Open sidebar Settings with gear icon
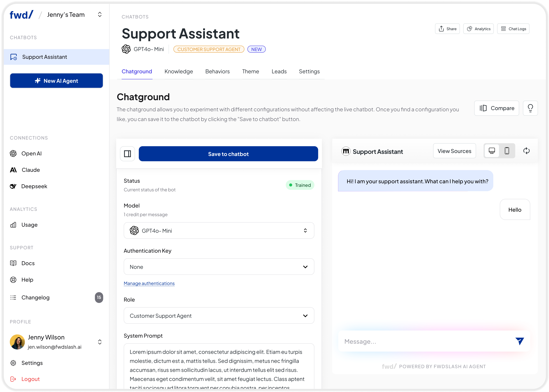Screen dimensions: 549x392 26,363
